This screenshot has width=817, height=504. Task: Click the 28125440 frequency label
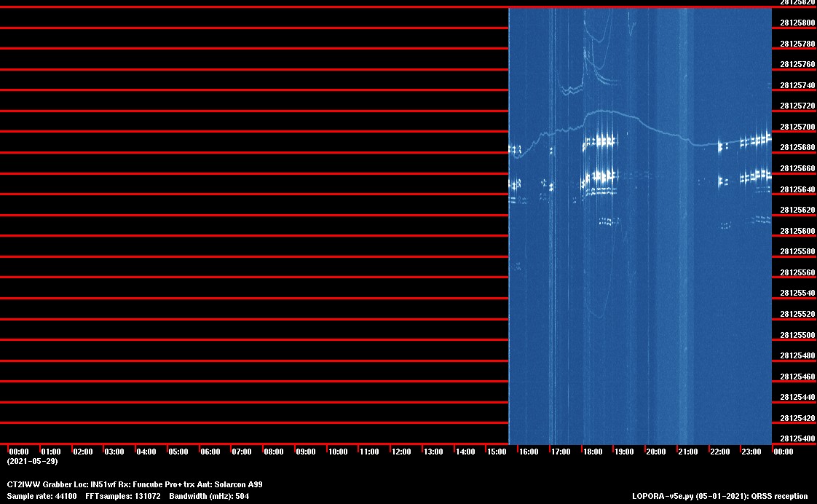tap(797, 397)
